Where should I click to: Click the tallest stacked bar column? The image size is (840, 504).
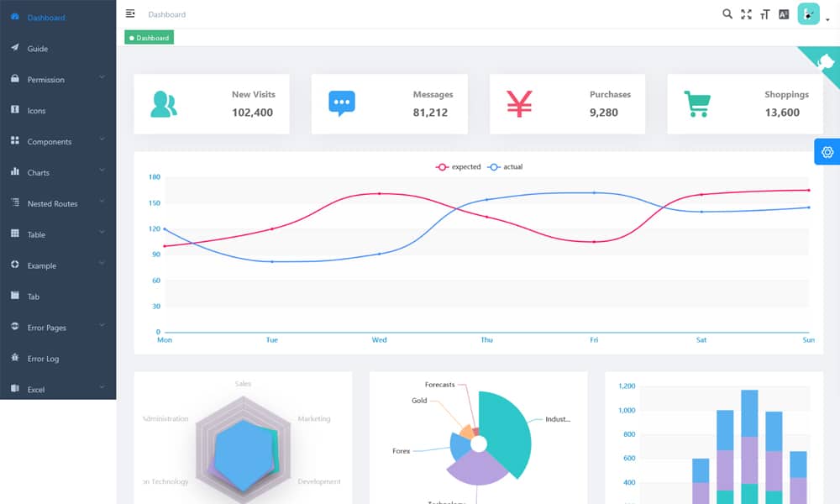click(x=749, y=447)
